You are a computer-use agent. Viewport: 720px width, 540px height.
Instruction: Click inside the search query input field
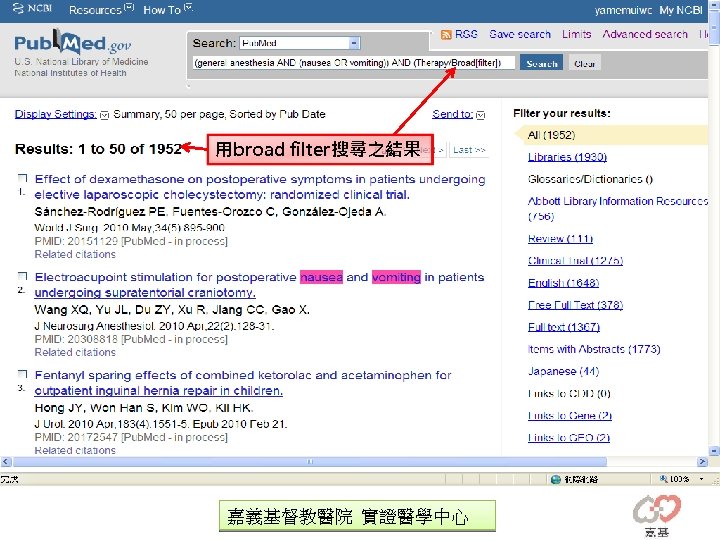[x=353, y=62]
